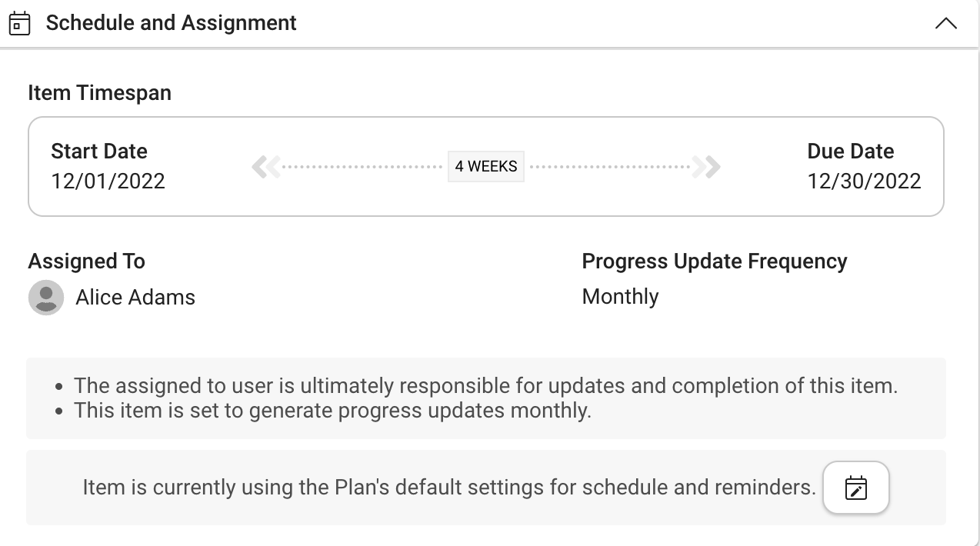Click the calendar icon beside Schedule and Assignment
Image resolution: width=980 pixels, height=546 pixels.
[19, 23]
